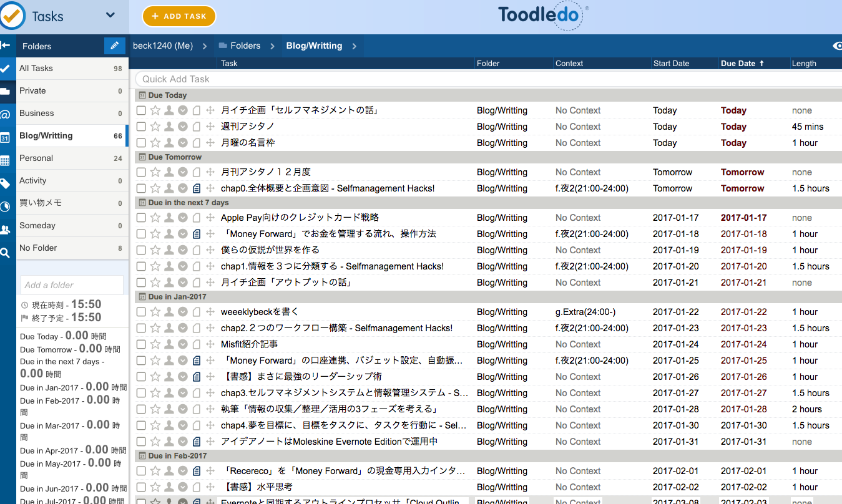Open the Tag view icon in left rail
This screenshot has width=842, height=504.
pyautogui.click(x=6, y=183)
